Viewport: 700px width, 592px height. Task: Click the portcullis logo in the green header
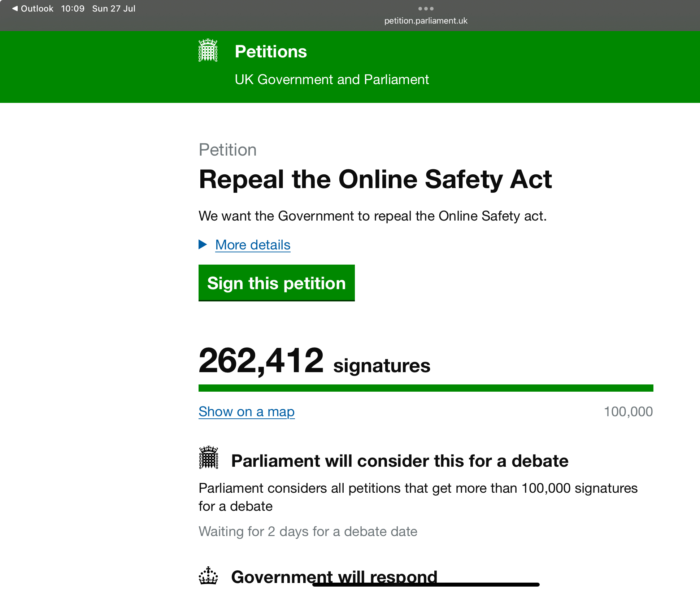208,50
